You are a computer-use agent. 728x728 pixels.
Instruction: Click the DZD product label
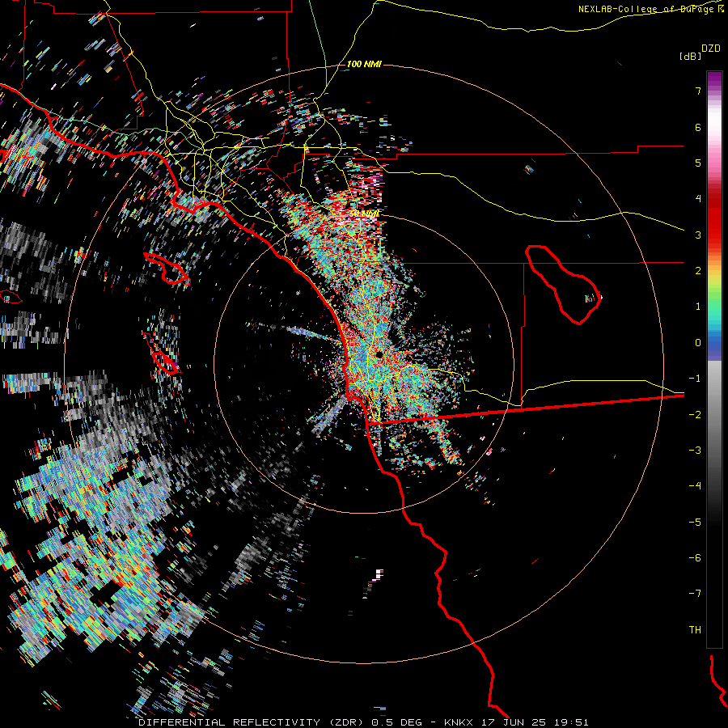coord(711,49)
